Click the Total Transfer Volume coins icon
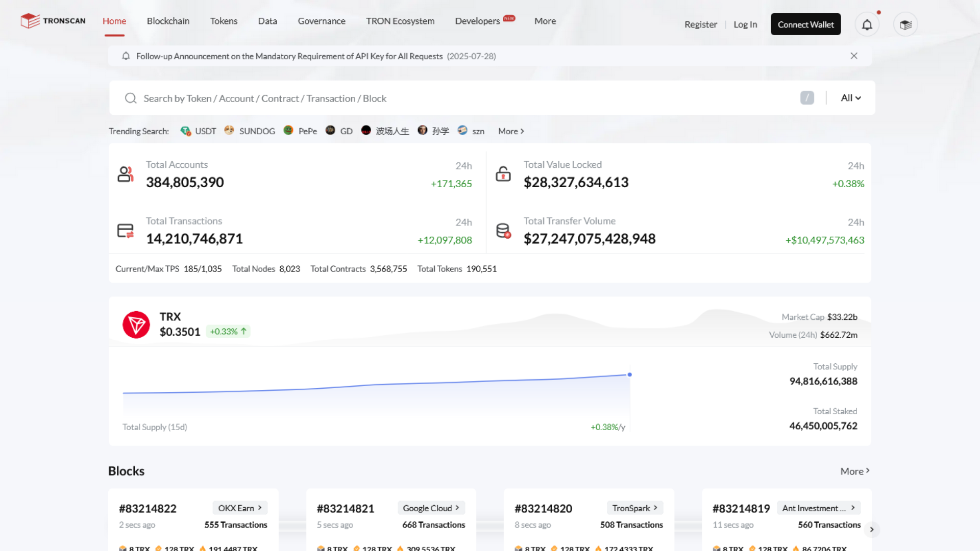Image resolution: width=980 pixels, height=551 pixels. [x=503, y=231]
